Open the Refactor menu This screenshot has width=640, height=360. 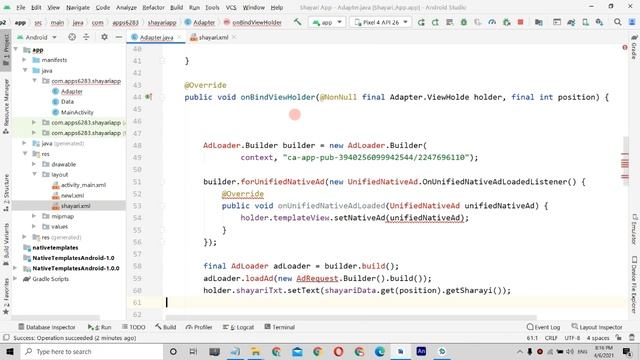pos(153,7)
